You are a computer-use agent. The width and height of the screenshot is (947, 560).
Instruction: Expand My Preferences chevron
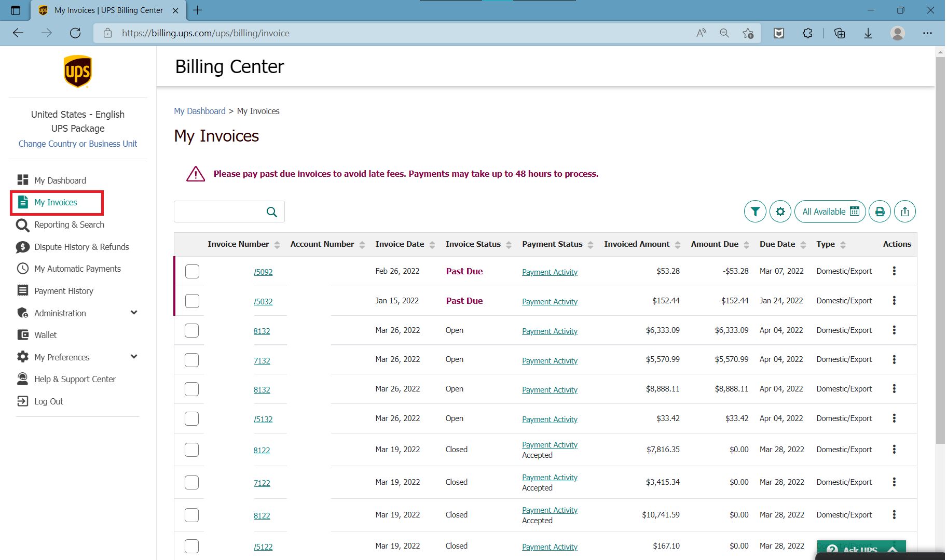tap(134, 357)
